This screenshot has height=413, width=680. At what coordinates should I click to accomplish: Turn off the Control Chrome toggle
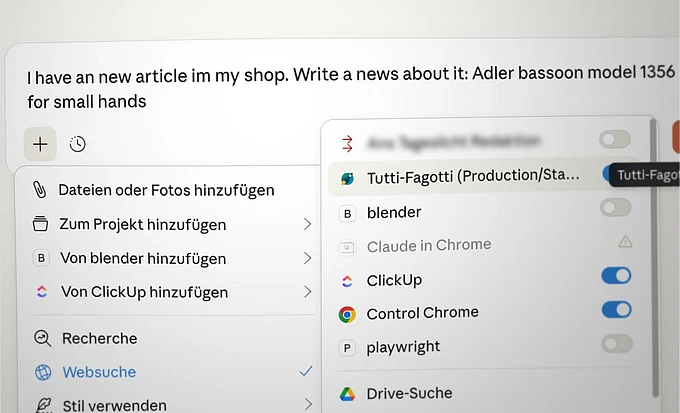click(617, 310)
